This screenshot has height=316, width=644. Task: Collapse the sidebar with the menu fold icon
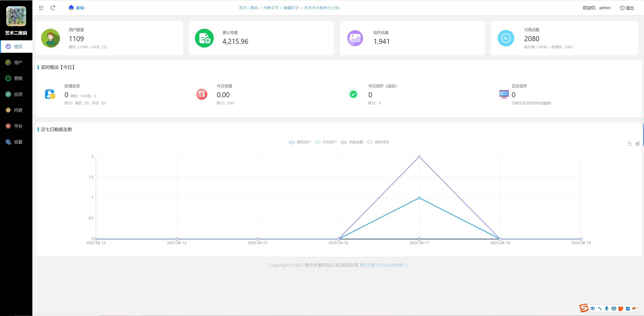(x=41, y=8)
